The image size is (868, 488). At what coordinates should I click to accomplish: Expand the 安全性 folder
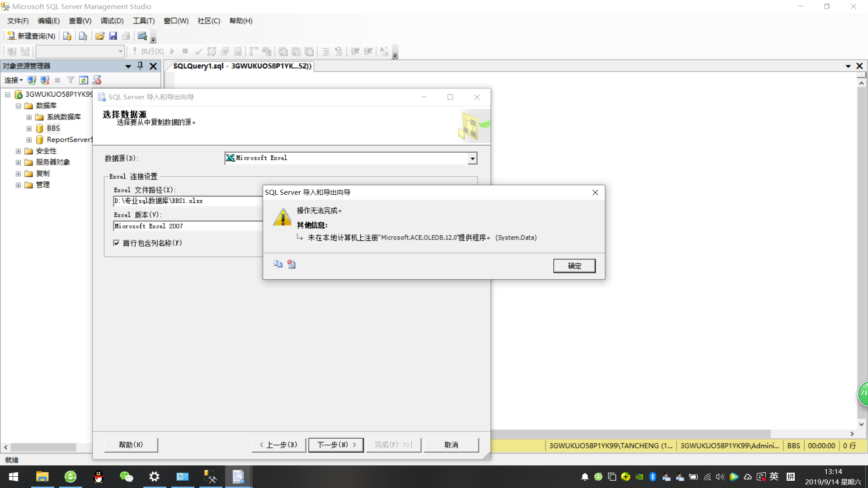tap(19, 151)
